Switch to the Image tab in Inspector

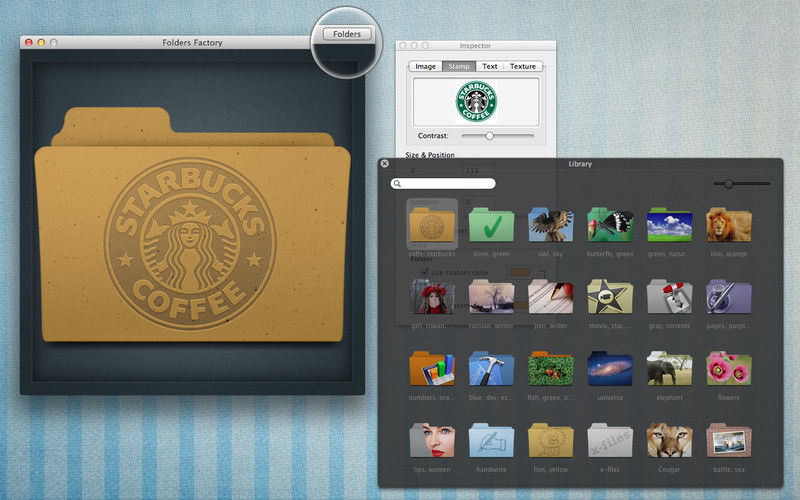pyautogui.click(x=426, y=66)
